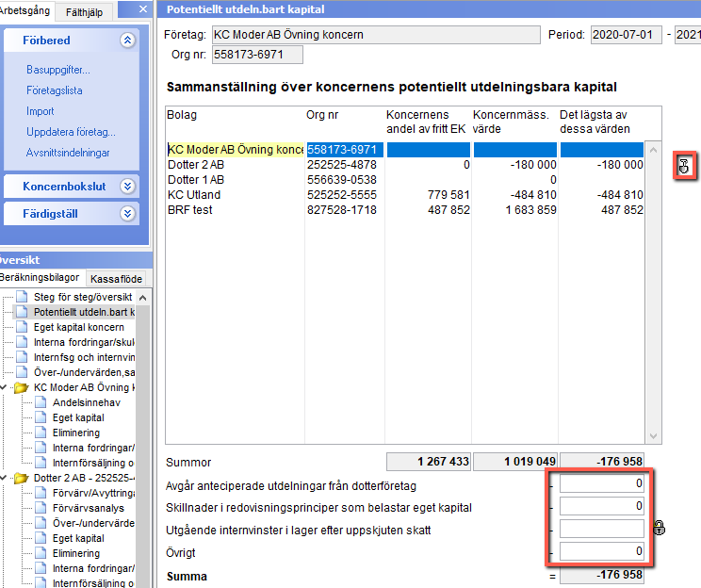Switch to the Arbetsgång tab
Viewport: 701px width, 588px height.
point(24,10)
